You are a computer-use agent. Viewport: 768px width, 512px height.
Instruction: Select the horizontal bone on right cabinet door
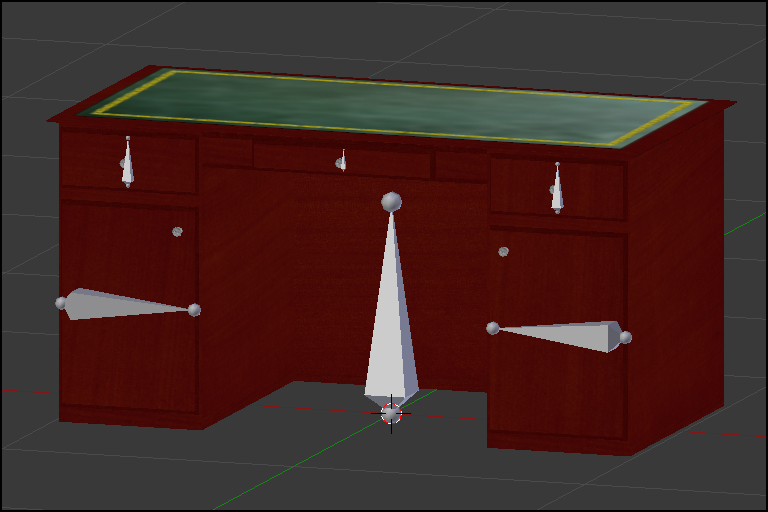[560, 336]
